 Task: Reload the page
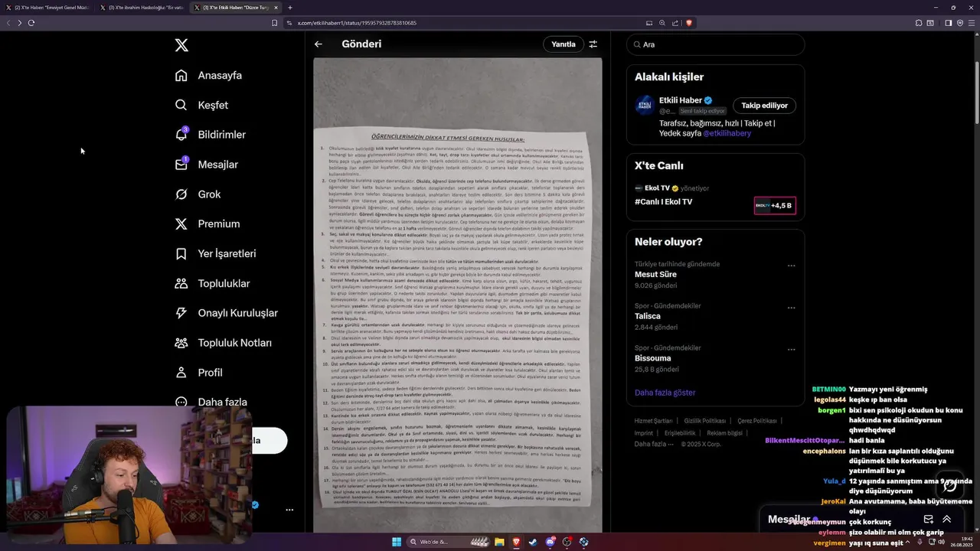[31, 23]
